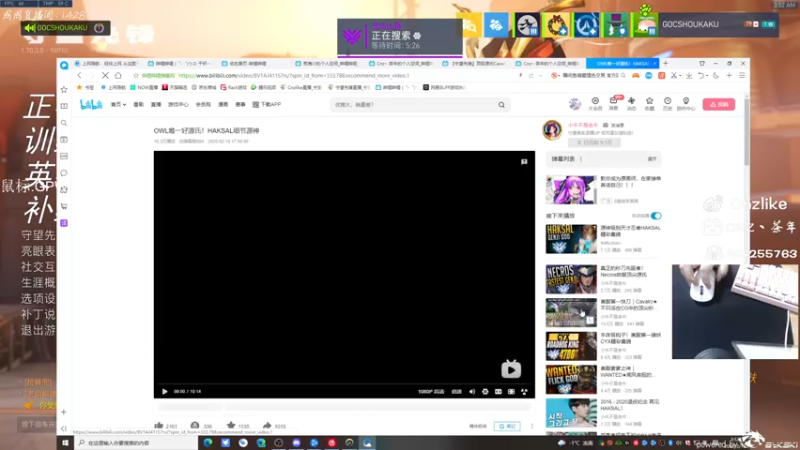Open the more options dots below video
The image size is (800, 450).
(x=532, y=426)
